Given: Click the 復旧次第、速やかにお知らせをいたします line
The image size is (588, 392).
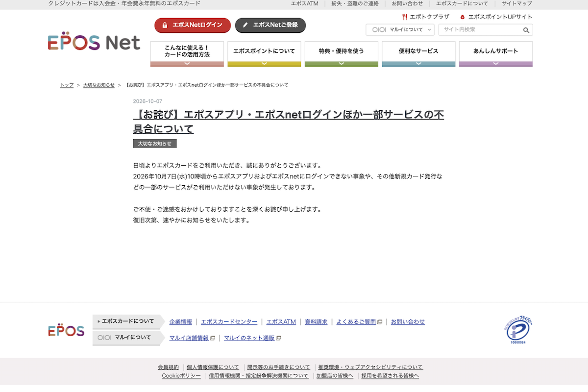Looking at the screenshot, I should tap(192, 220).
